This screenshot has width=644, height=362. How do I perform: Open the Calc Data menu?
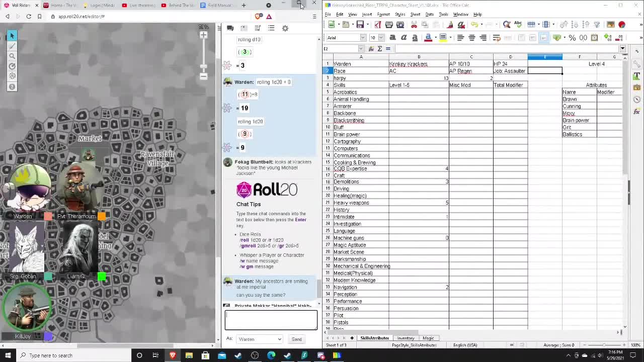[429, 15]
